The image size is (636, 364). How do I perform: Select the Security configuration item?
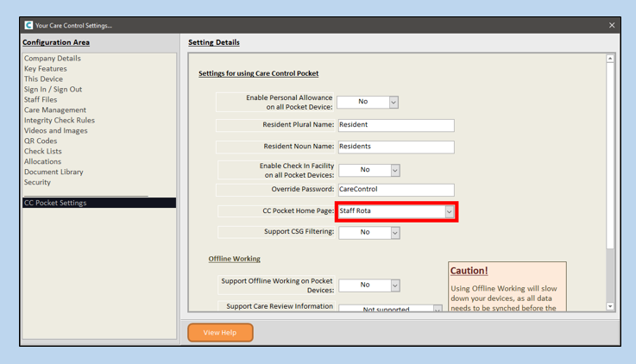click(x=37, y=183)
